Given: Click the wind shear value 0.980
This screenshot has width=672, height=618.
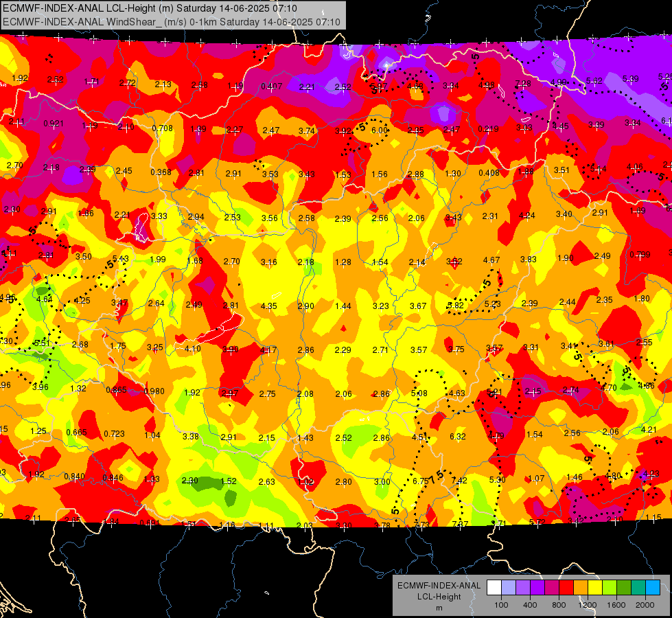Looking at the screenshot, I should (x=154, y=391).
